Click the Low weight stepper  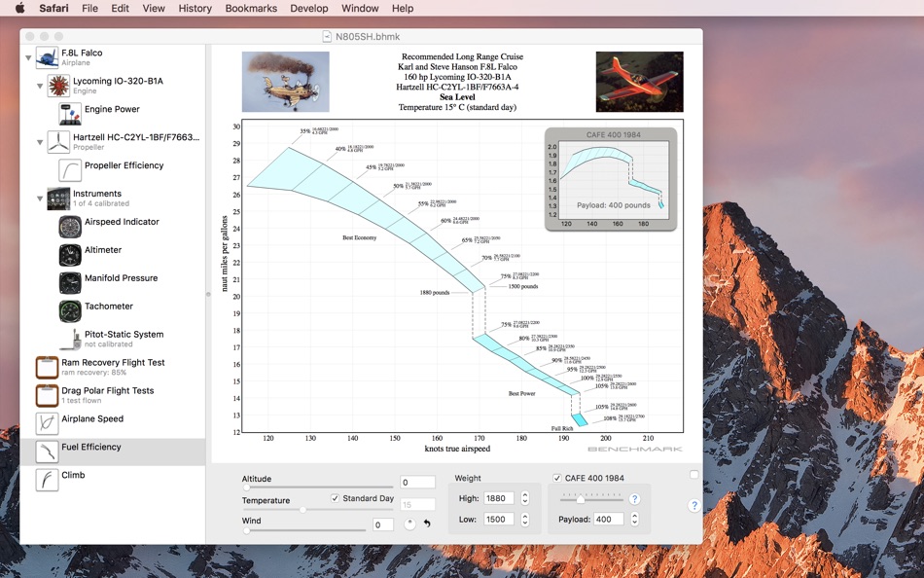tap(524, 520)
